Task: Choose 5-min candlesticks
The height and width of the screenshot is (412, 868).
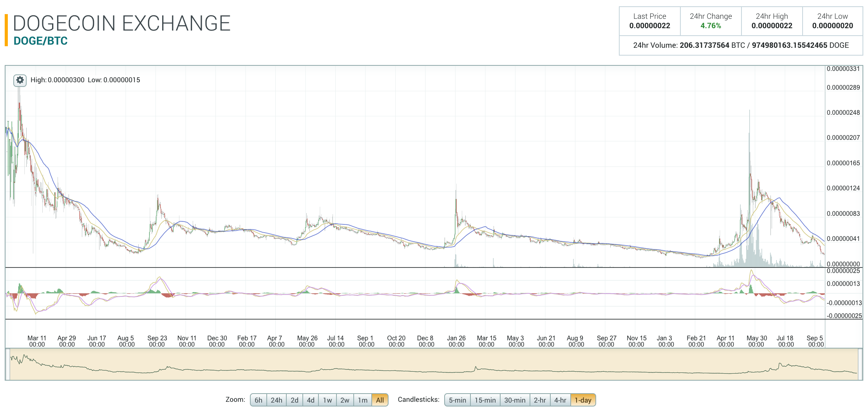Action: (458, 400)
